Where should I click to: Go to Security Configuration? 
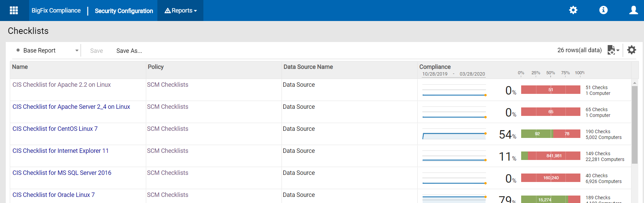[x=124, y=11]
